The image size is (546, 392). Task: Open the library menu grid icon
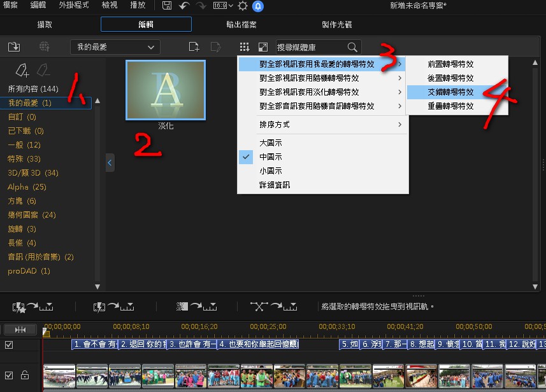tap(245, 46)
